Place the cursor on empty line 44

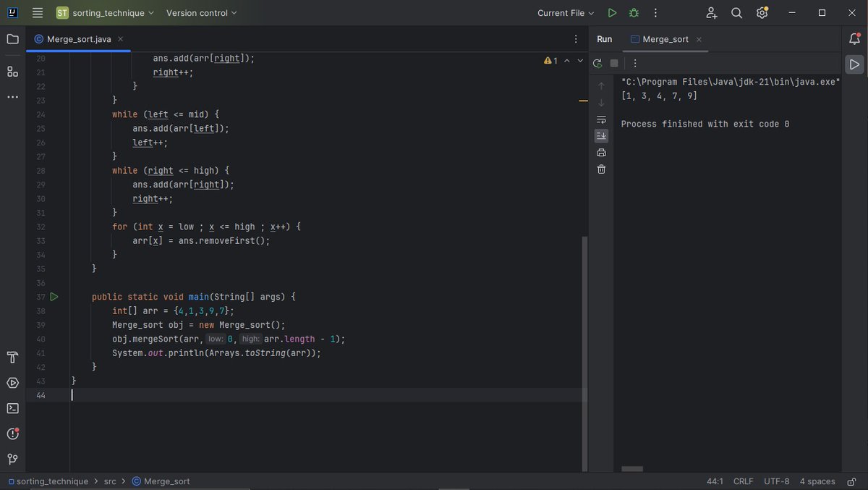(329, 395)
